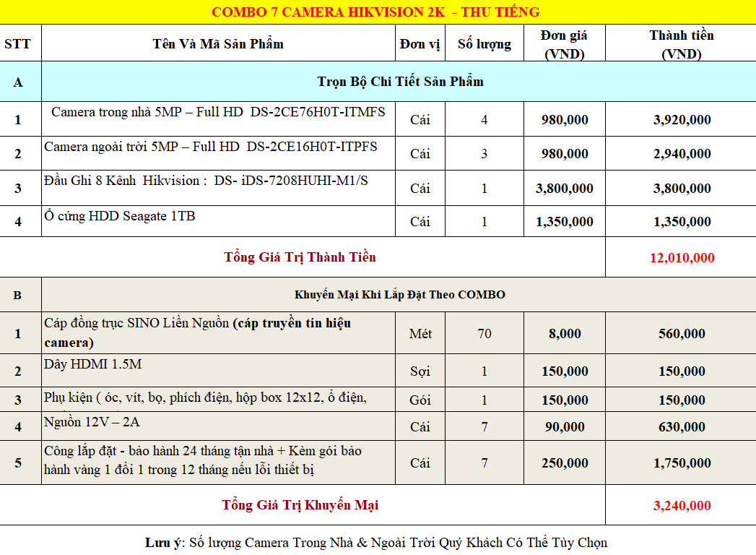Select the 3,920,000 total cell
This screenshot has height=555, width=756.
682,120
